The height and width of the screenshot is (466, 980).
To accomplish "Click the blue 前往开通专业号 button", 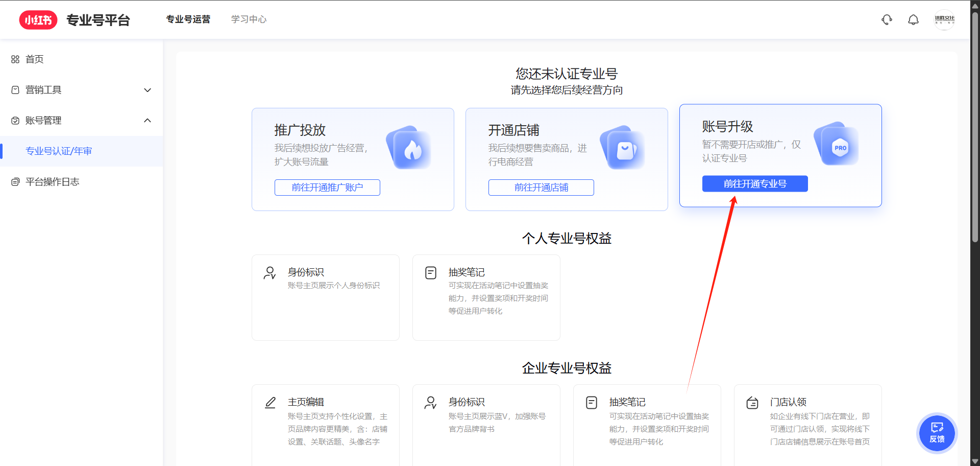I will [754, 184].
